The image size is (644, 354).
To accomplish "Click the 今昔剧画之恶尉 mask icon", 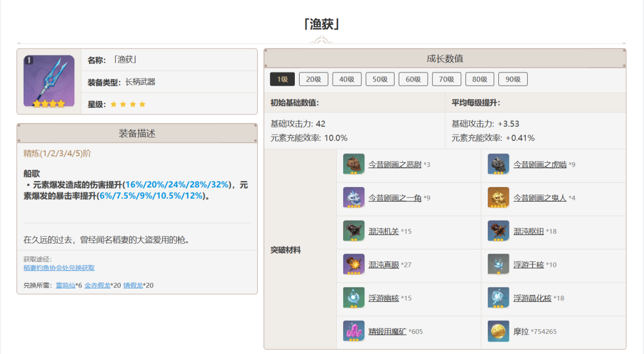I will (353, 165).
